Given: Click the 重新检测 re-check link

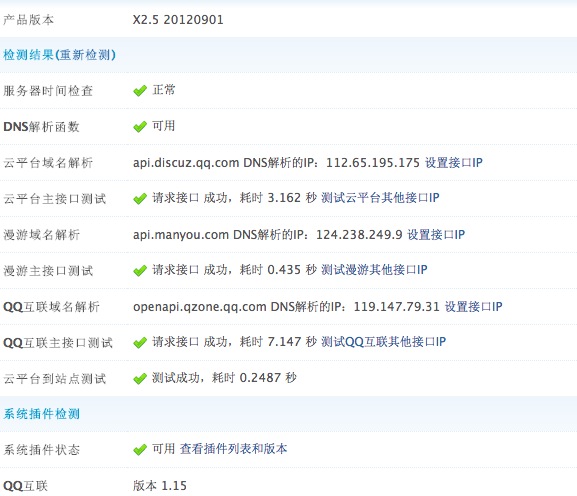Looking at the screenshot, I should click(85, 55).
